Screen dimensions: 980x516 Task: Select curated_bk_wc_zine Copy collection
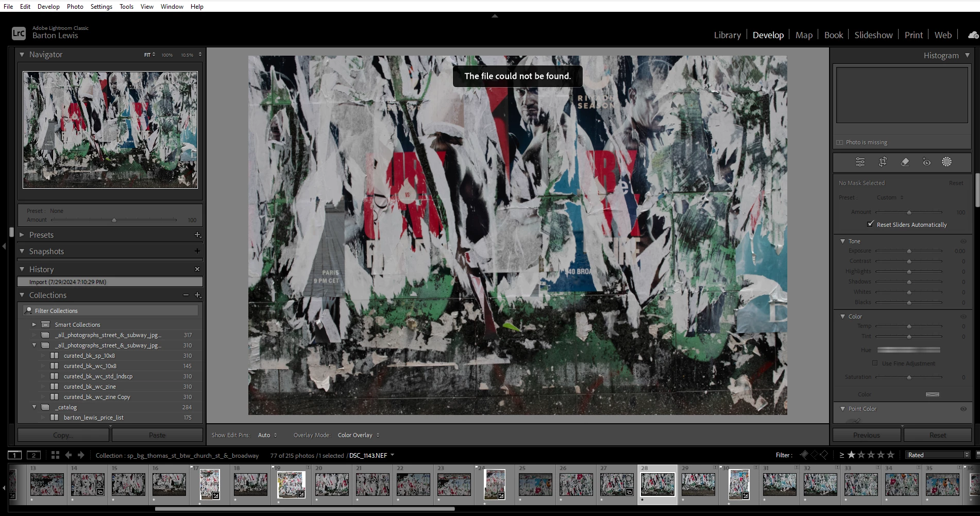(x=97, y=397)
